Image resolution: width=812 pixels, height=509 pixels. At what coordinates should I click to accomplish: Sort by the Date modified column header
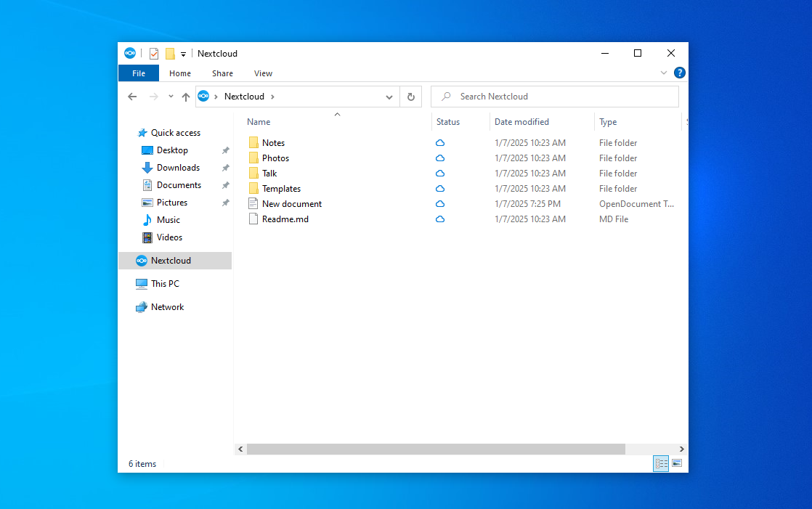coord(521,122)
